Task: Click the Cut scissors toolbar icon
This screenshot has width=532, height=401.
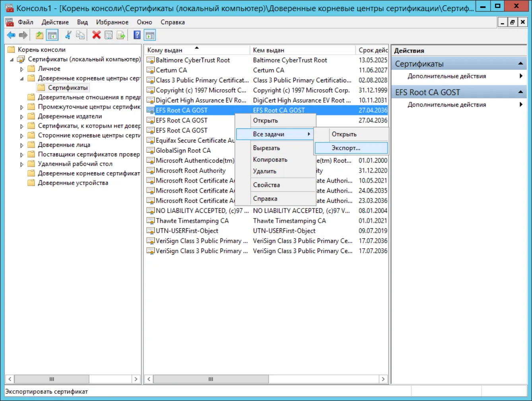Action: coord(68,35)
